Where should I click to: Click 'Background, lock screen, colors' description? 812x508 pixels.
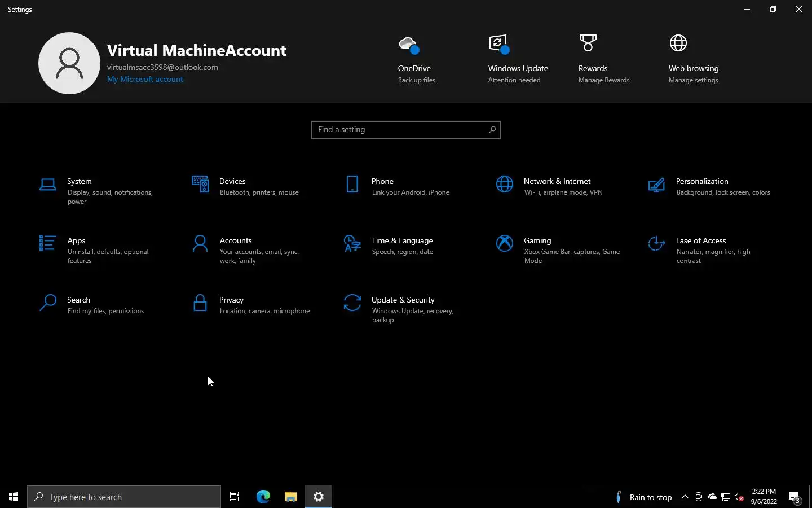pyautogui.click(x=723, y=192)
